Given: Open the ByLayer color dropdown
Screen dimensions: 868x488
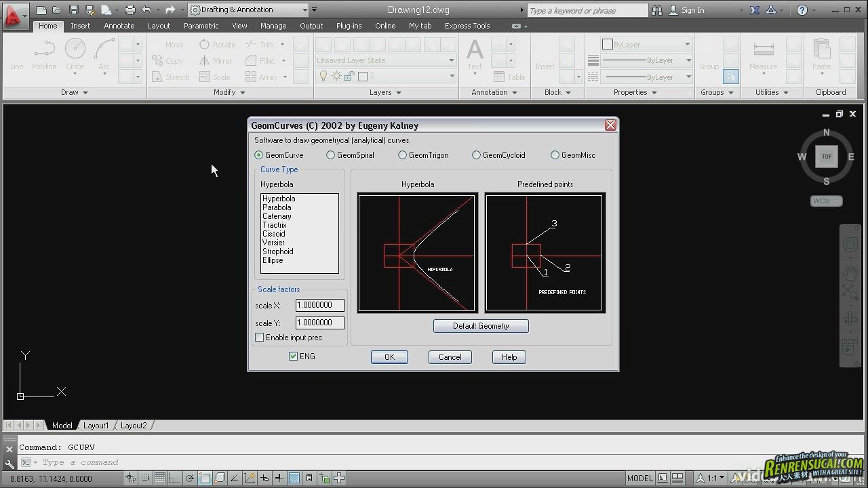Looking at the screenshot, I should [646, 45].
